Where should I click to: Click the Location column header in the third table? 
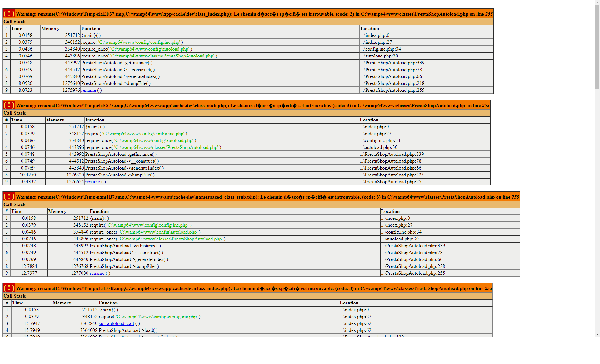click(x=390, y=211)
